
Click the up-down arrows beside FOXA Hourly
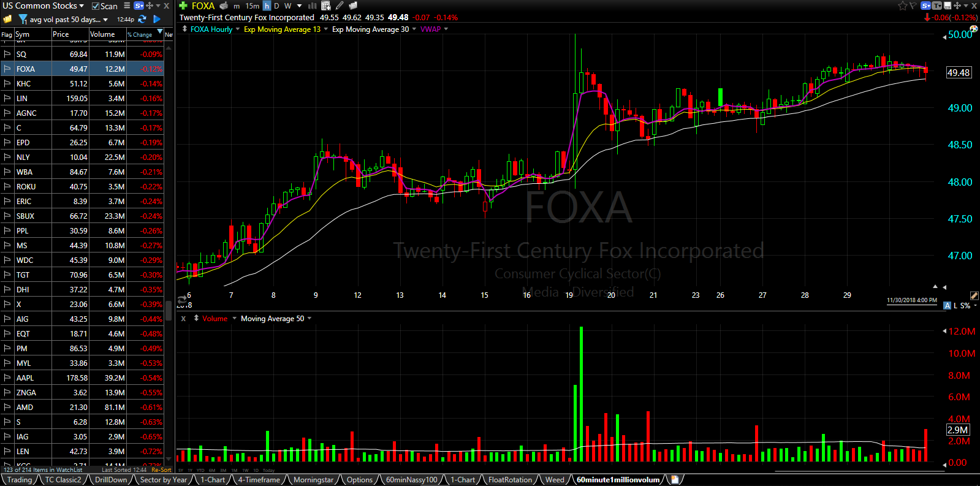(184, 29)
